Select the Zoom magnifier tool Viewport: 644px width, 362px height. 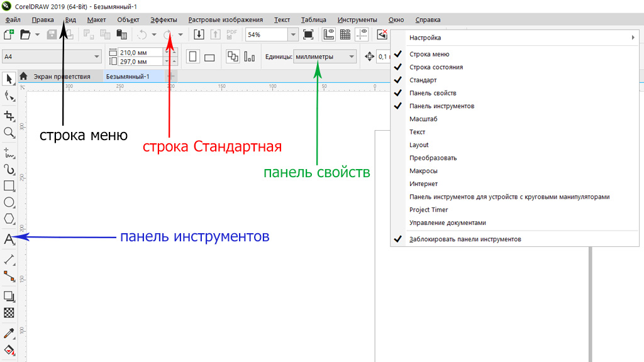click(x=9, y=133)
